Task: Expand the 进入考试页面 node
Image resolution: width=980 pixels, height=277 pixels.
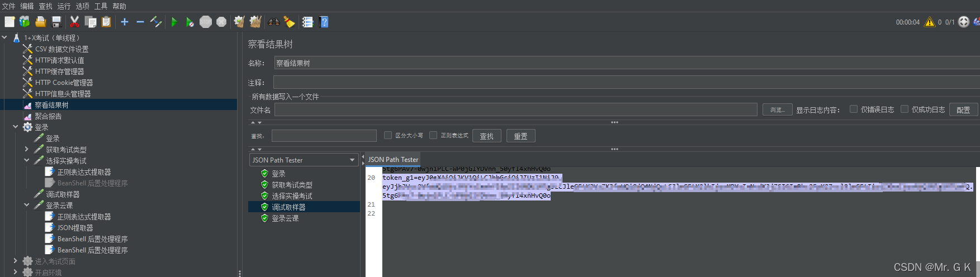Action: tap(16, 261)
